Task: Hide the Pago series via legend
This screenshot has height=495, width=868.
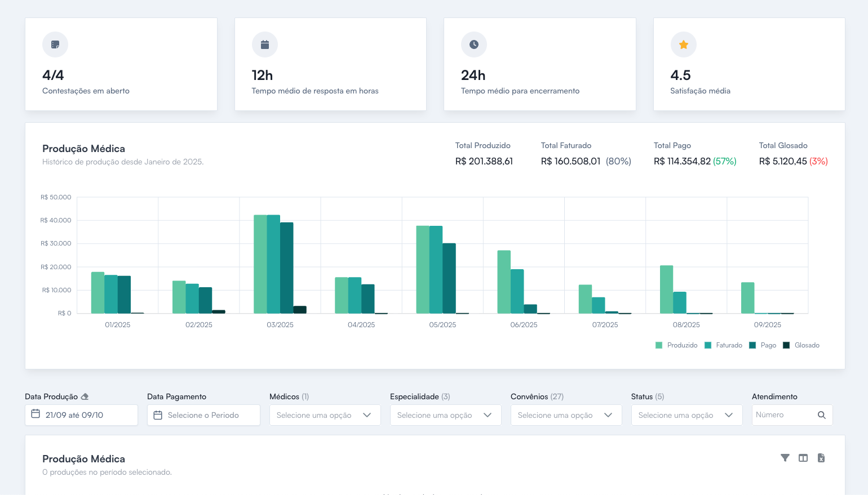Action: point(763,345)
